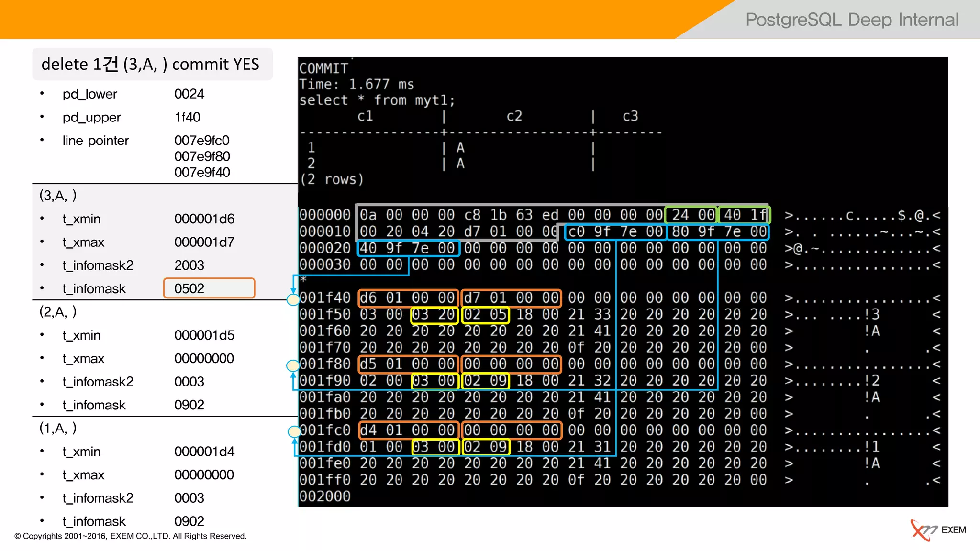Select the "(2 rows)" result line

pos(332,179)
